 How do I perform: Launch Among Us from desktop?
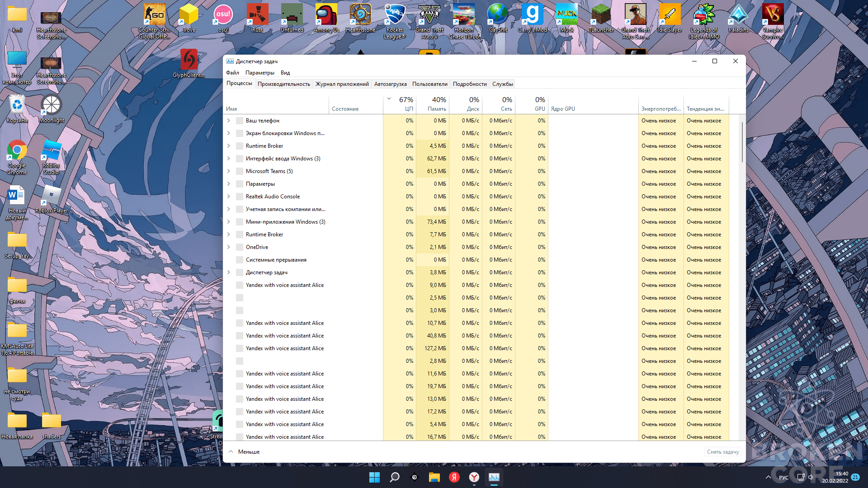[x=326, y=18]
